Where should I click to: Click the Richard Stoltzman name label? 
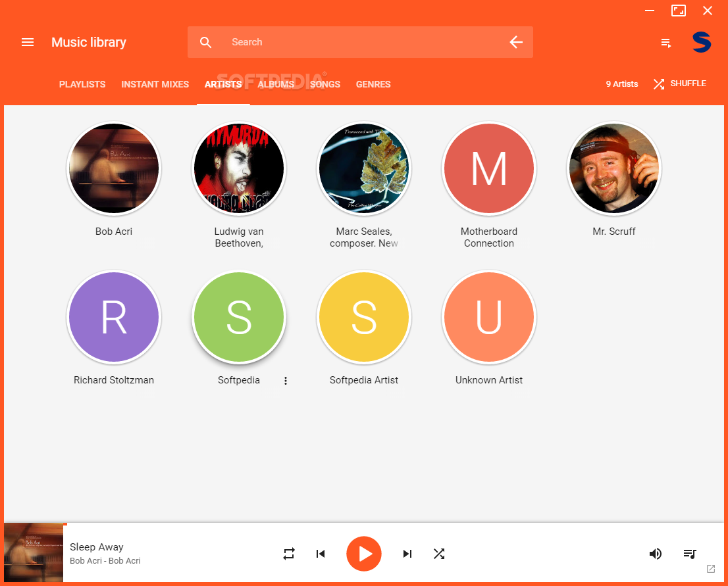[114, 380]
